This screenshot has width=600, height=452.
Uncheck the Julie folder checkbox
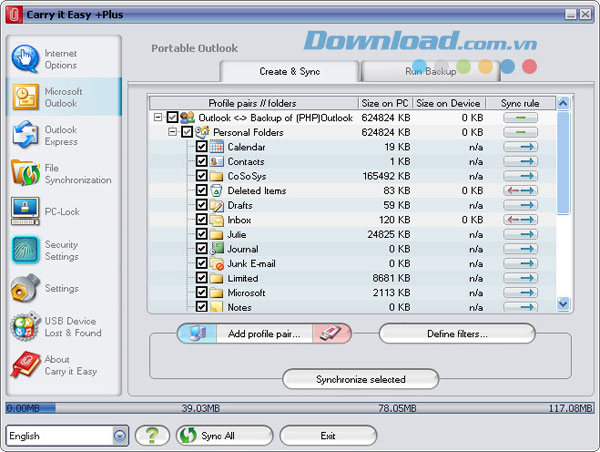click(202, 234)
